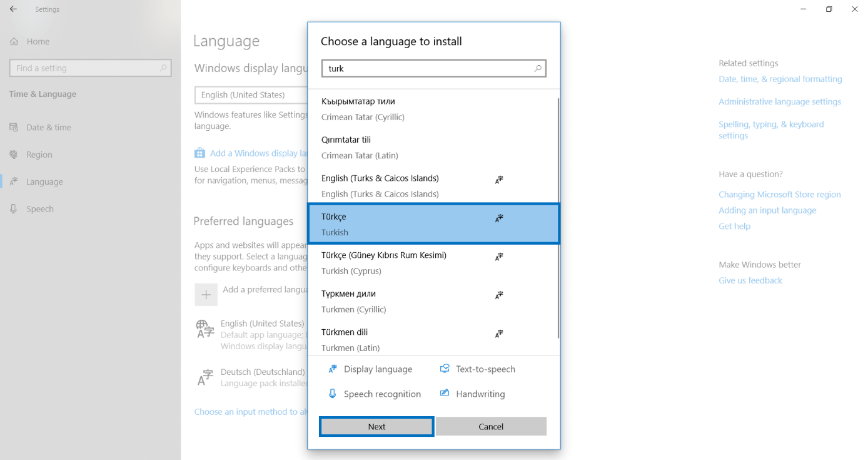The image size is (868, 460).
Task: Select Түркмен дили Turkmen (Cyrillic) entry
Action: 433,301
